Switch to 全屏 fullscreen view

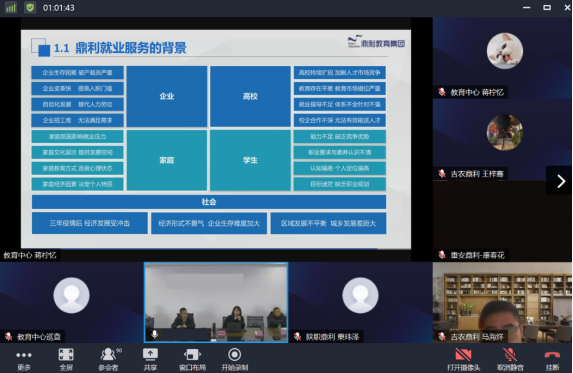coord(66,359)
